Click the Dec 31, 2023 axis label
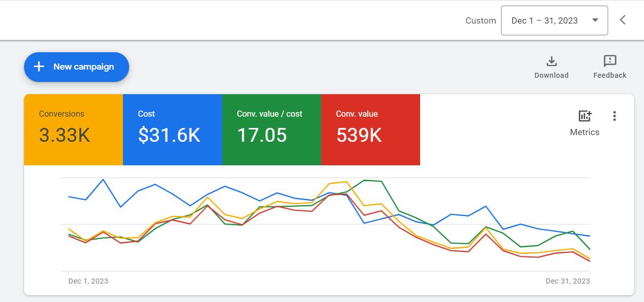 tap(568, 281)
